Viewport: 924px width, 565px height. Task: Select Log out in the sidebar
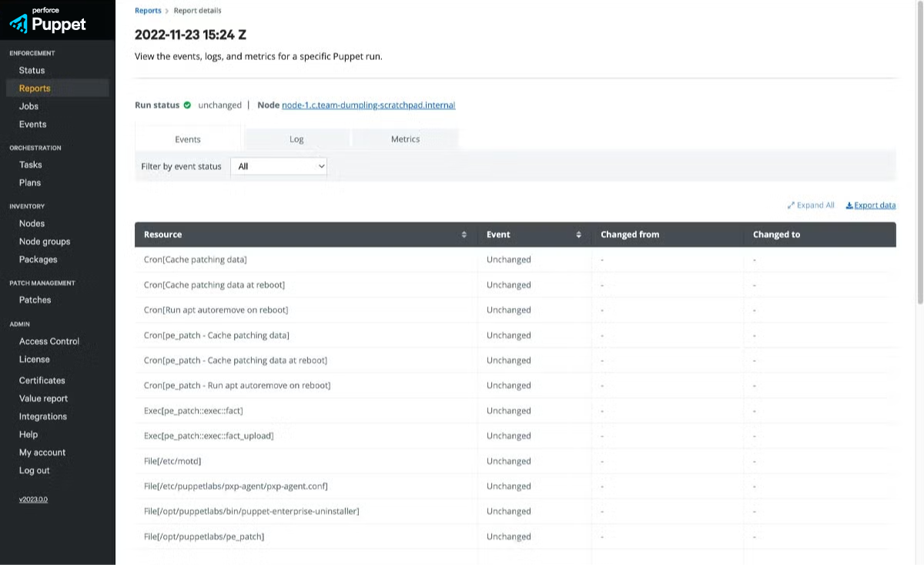pyautogui.click(x=34, y=470)
